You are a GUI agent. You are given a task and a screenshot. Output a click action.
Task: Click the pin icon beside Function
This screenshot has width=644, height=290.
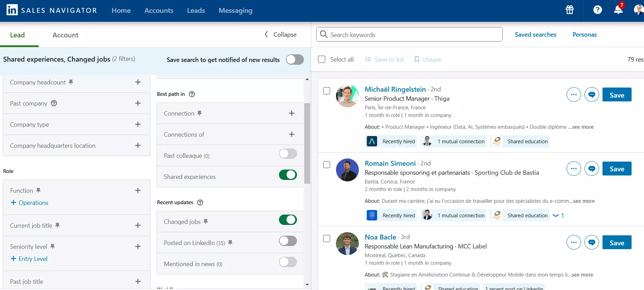click(38, 190)
